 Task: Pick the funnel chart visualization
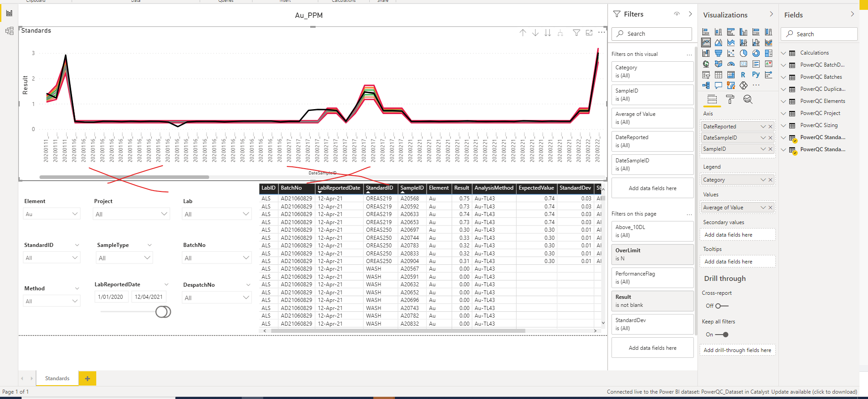(x=718, y=53)
